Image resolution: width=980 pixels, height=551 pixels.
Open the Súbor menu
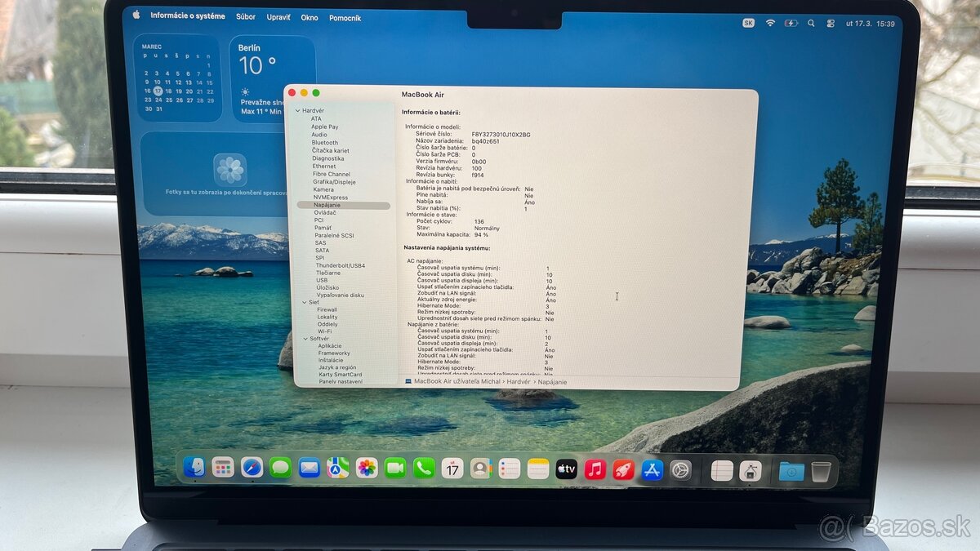246,16
